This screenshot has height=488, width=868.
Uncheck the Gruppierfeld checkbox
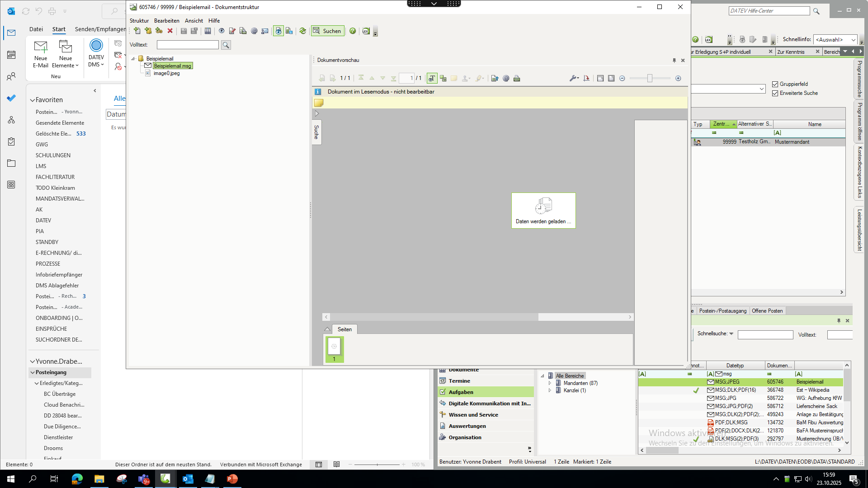[775, 84]
